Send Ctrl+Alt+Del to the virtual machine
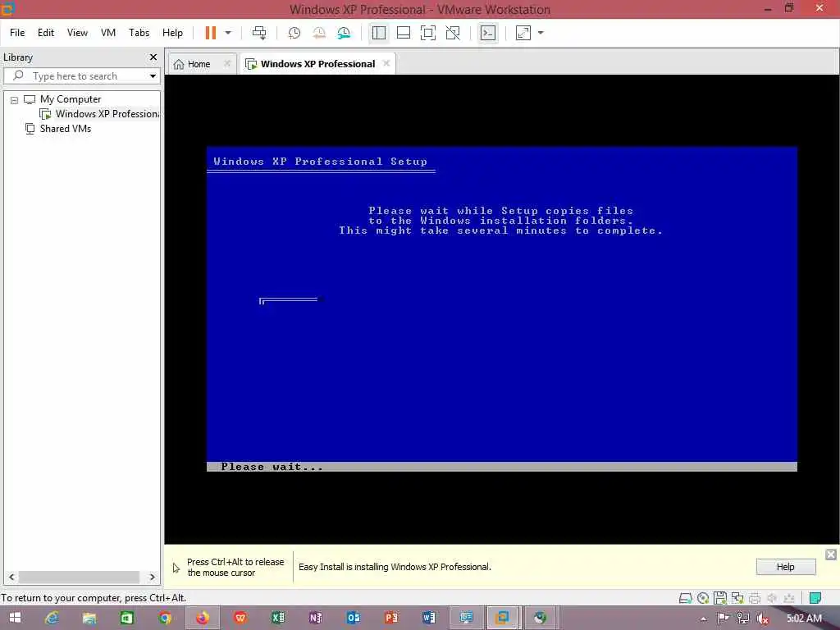The image size is (840, 630). (259, 33)
